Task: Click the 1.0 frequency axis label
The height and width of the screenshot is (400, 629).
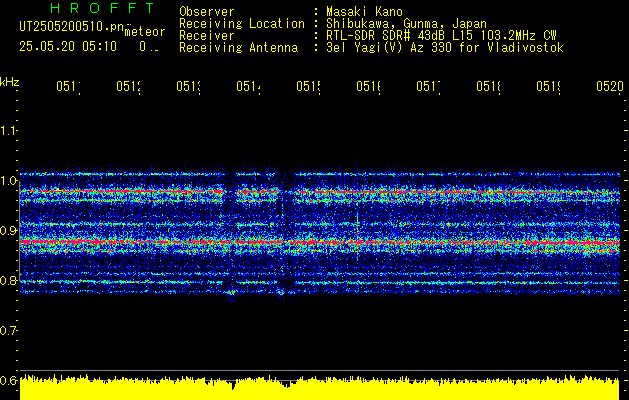Action: tap(8, 181)
